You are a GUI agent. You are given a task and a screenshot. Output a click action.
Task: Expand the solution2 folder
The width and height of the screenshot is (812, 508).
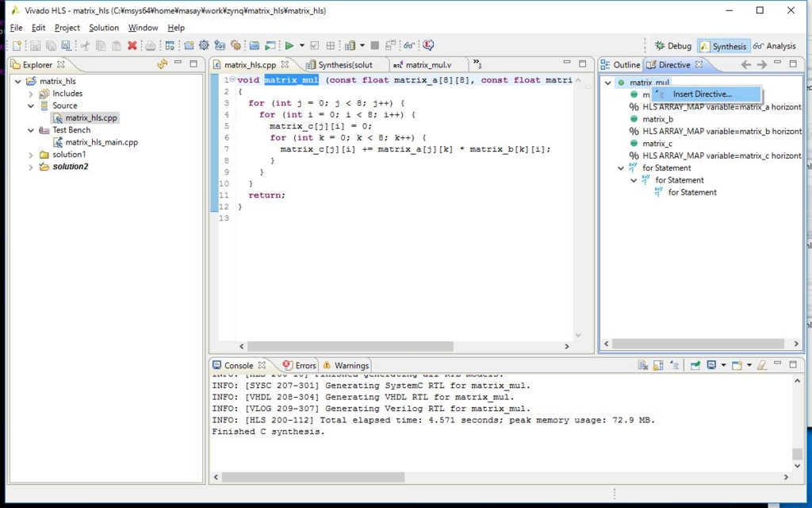(x=31, y=167)
